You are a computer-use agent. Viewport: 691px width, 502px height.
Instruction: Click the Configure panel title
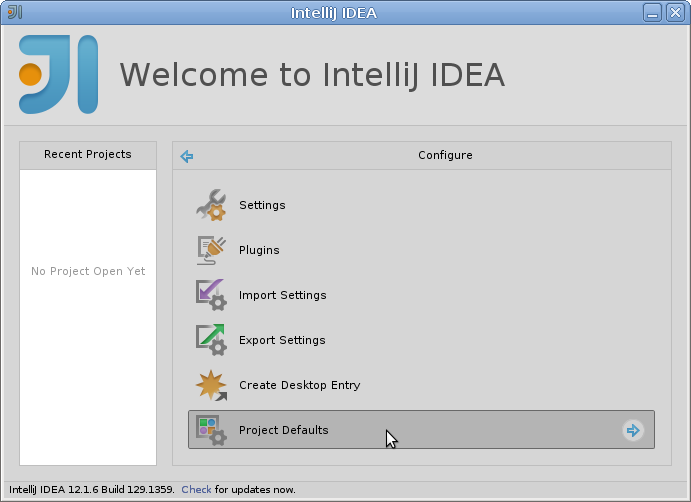pos(445,155)
